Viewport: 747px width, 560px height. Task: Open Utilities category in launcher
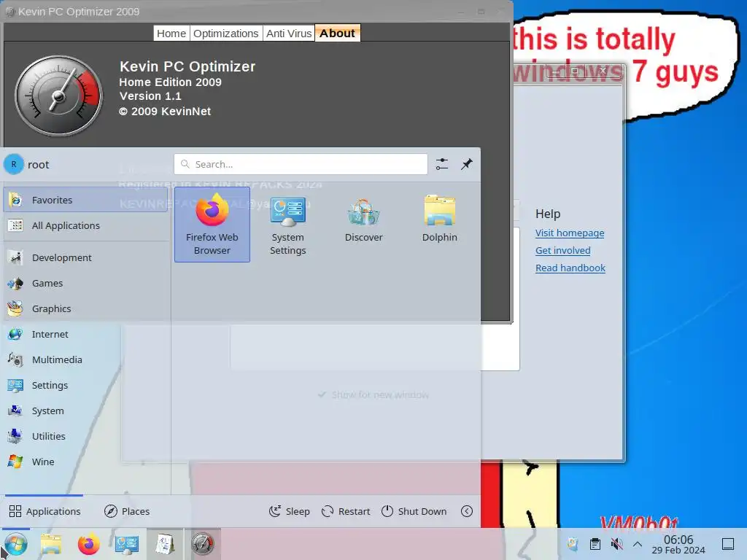coord(86,436)
